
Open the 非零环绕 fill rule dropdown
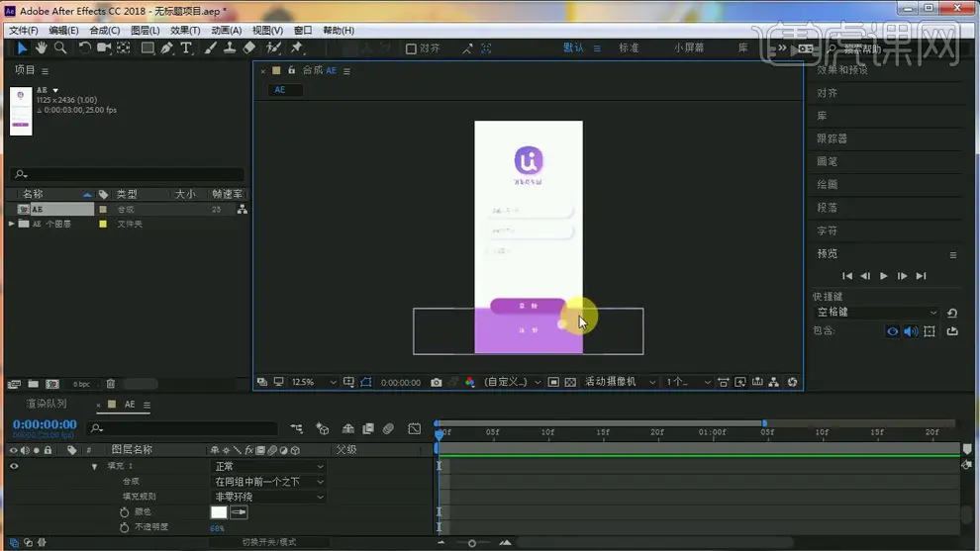click(268, 497)
